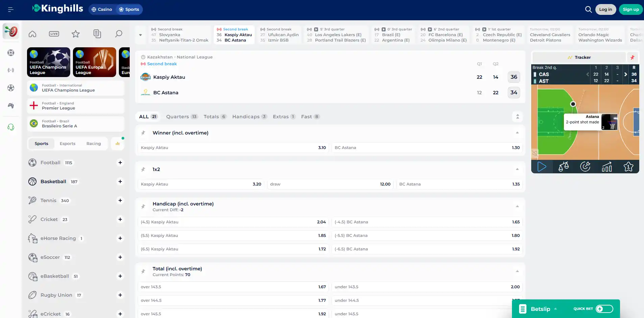
Task: Bet on BC Astana winner at 1.30
Action: coord(427,148)
